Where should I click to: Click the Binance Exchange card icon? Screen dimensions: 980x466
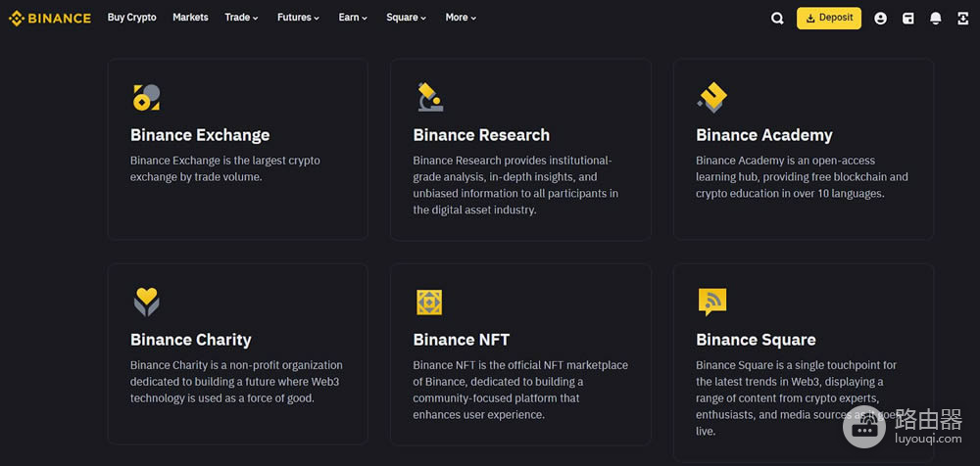[146, 98]
